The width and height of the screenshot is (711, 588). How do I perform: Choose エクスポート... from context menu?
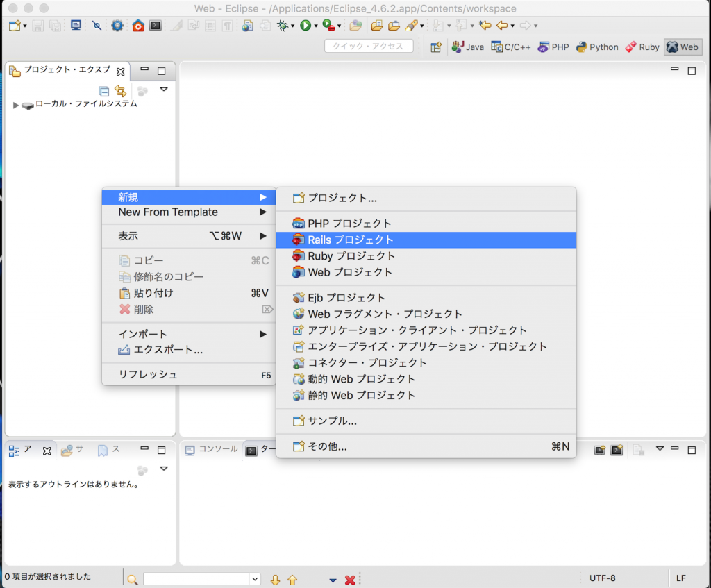coord(189,350)
